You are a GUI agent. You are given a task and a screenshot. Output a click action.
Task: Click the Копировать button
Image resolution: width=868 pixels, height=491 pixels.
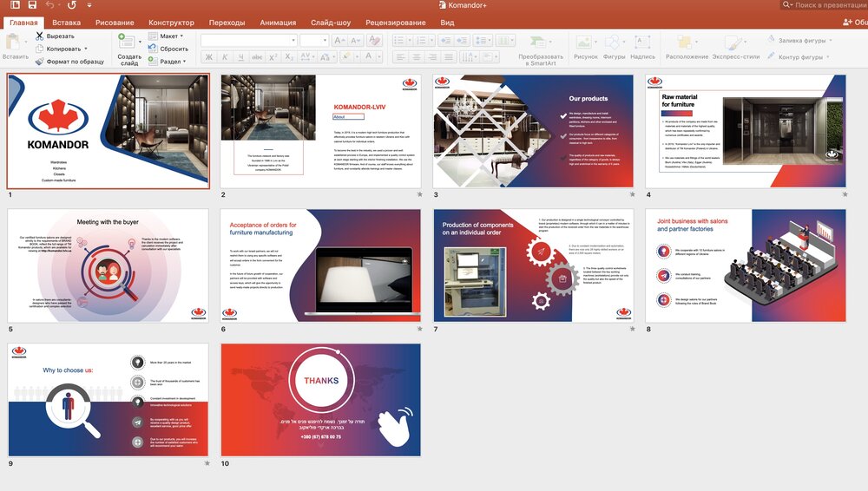pyautogui.click(x=63, y=49)
